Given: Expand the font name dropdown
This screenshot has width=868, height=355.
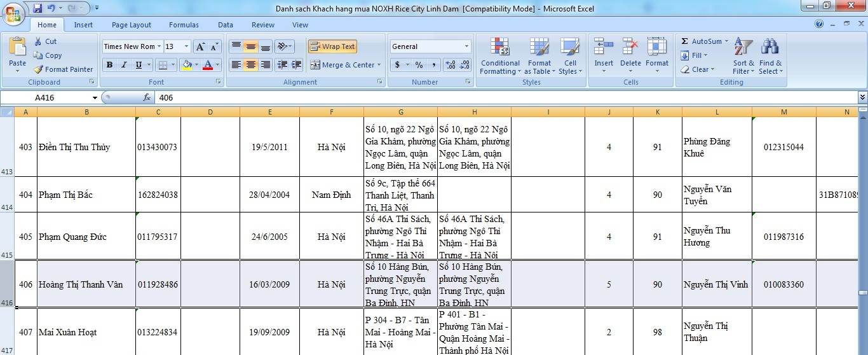Looking at the screenshot, I should click(x=159, y=46).
